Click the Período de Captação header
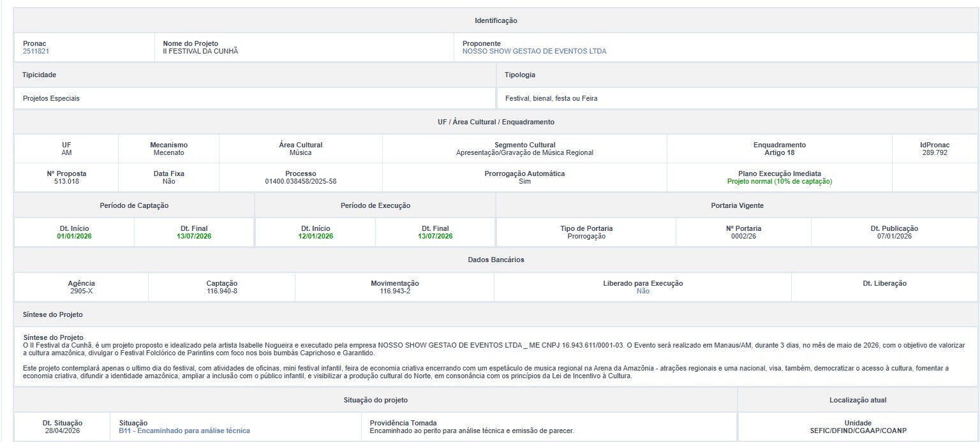Screen dimensions: 980x442 click(134, 205)
